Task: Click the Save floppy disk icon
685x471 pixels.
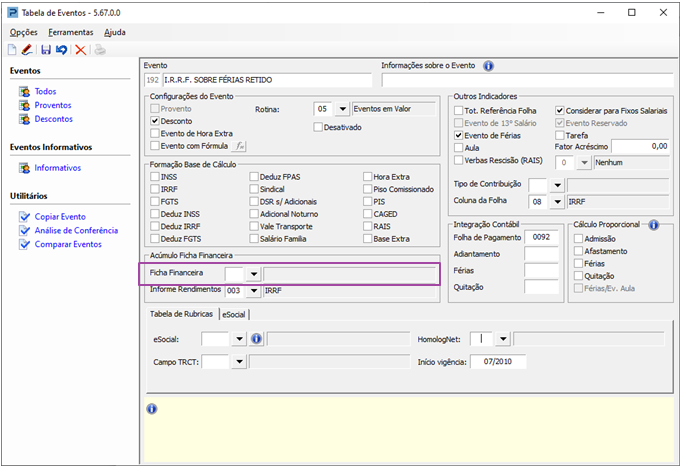Action: click(46, 50)
